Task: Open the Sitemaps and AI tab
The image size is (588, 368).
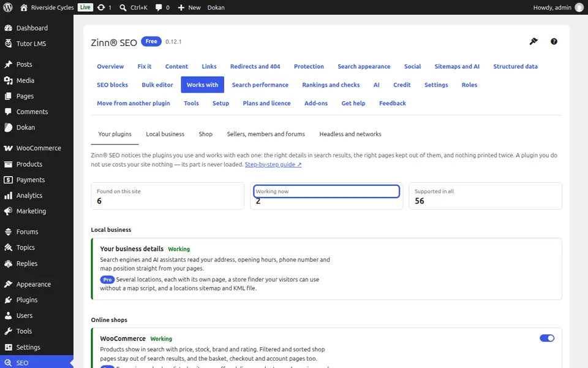Action: pyautogui.click(x=457, y=66)
